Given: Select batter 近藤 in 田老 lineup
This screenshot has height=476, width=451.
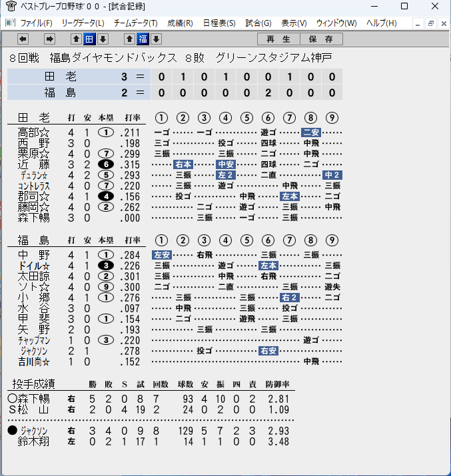Looking at the screenshot, I should click(33, 164).
